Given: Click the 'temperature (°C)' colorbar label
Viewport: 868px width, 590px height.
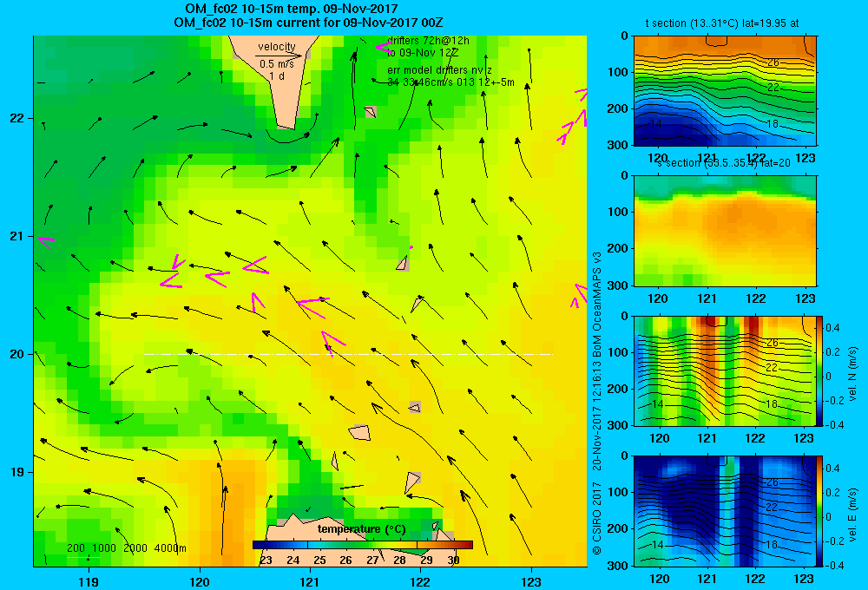Looking at the screenshot, I should tap(361, 529).
